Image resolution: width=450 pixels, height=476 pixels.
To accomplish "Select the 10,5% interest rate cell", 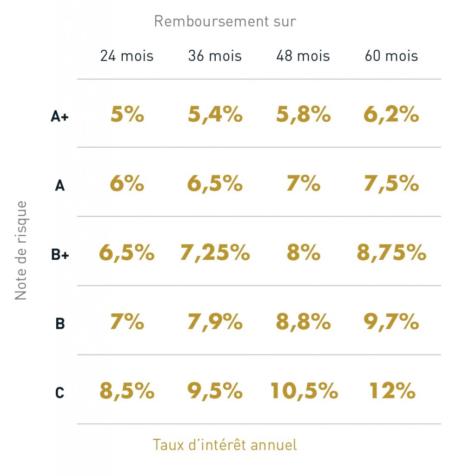I will click(x=304, y=391).
